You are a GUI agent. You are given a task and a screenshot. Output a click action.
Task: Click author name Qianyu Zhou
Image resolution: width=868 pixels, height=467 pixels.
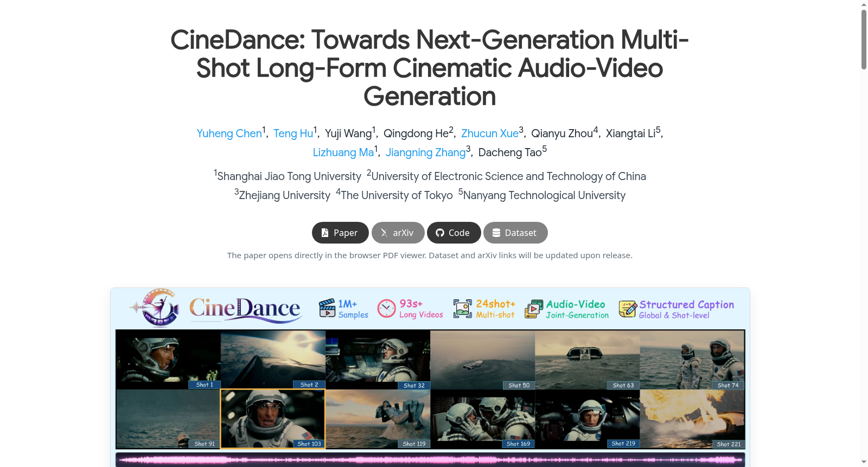pos(562,133)
